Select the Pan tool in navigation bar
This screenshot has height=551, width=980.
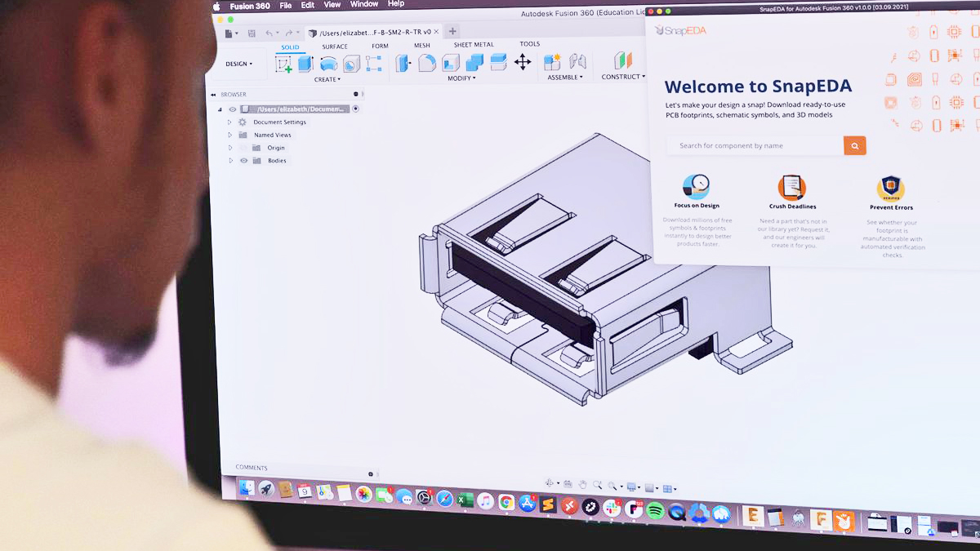click(x=582, y=483)
